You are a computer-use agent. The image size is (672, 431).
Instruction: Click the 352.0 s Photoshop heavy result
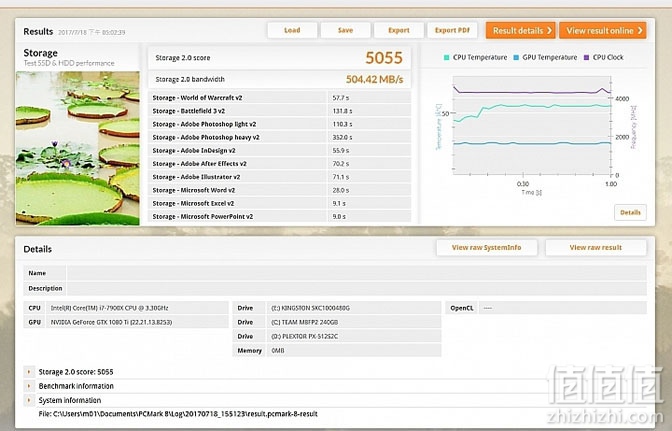point(342,138)
